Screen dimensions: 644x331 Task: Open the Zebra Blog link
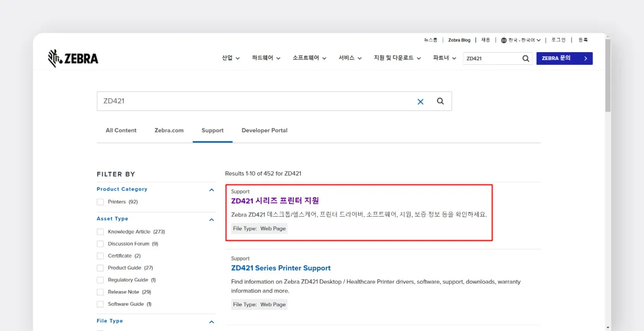click(459, 40)
